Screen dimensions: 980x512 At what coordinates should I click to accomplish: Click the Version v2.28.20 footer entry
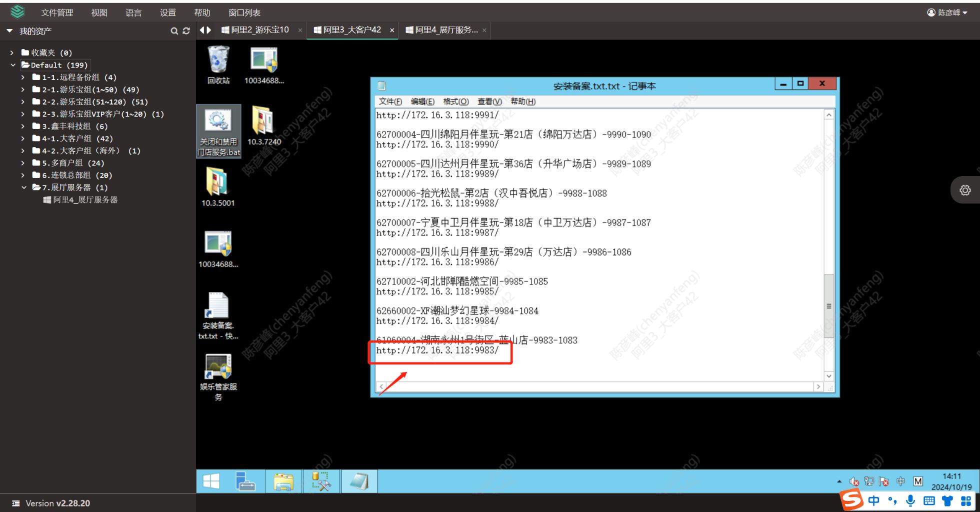51,503
